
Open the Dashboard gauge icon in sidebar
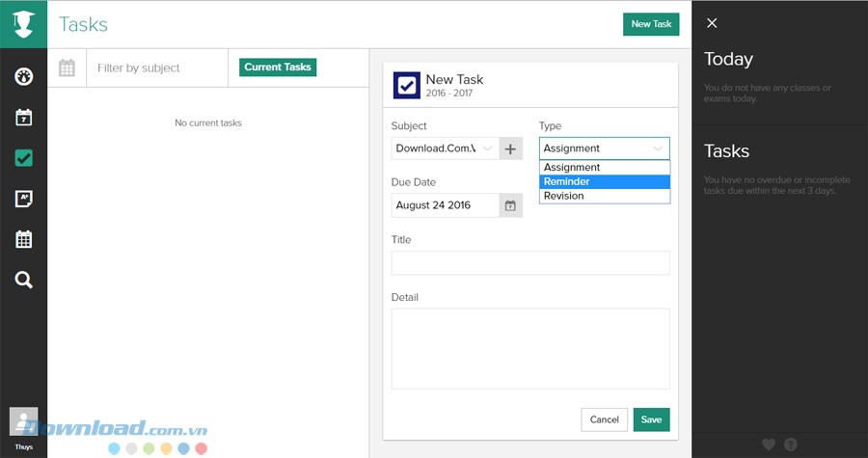[x=24, y=76]
